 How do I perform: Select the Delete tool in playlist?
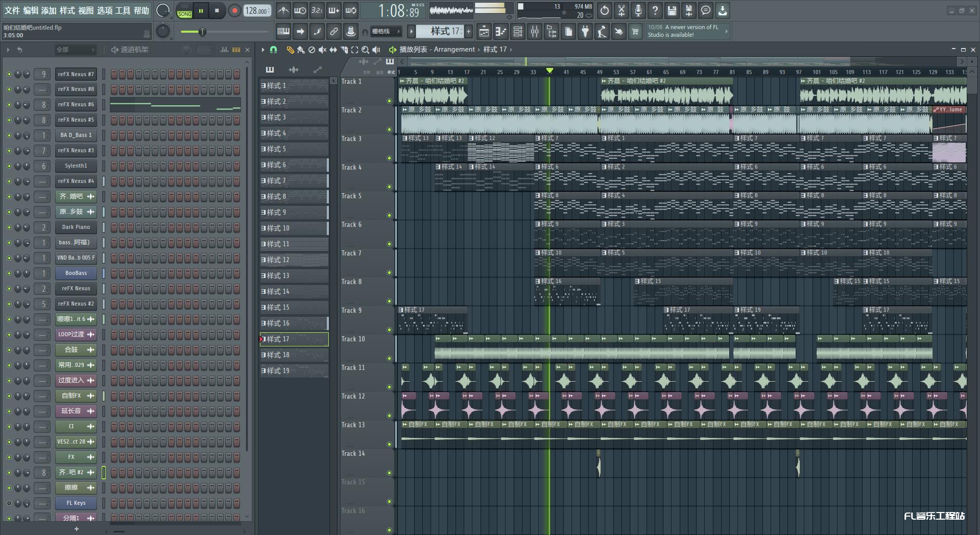click(312, 50)
